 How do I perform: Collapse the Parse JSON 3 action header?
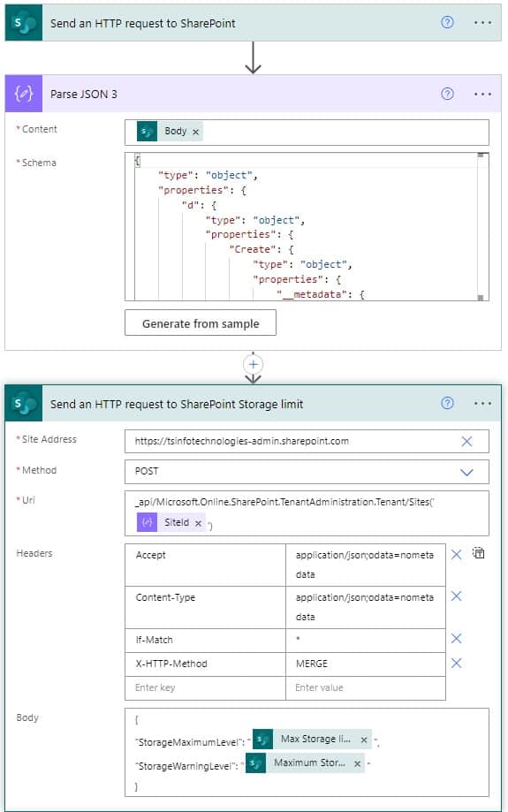pos(253,94)
